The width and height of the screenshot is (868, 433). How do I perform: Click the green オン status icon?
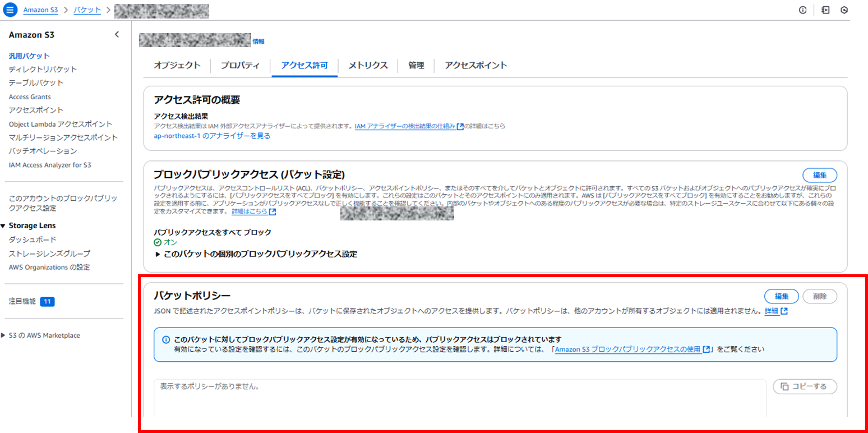[158, 243]
